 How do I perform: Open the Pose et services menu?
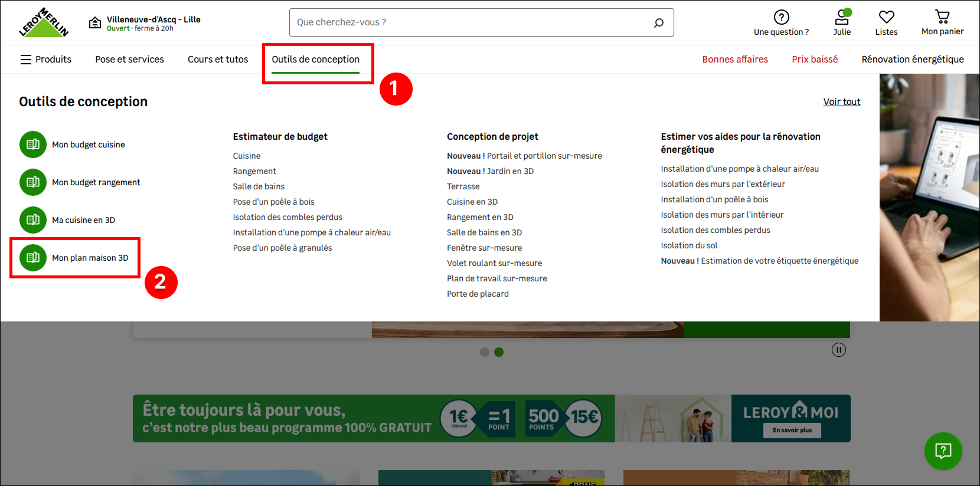(130, 60)
